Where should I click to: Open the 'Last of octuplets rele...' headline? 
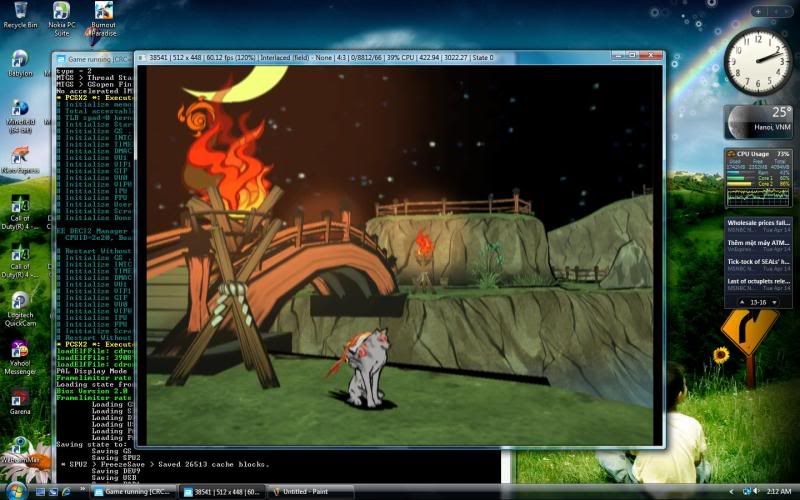[x=758, y=284]
